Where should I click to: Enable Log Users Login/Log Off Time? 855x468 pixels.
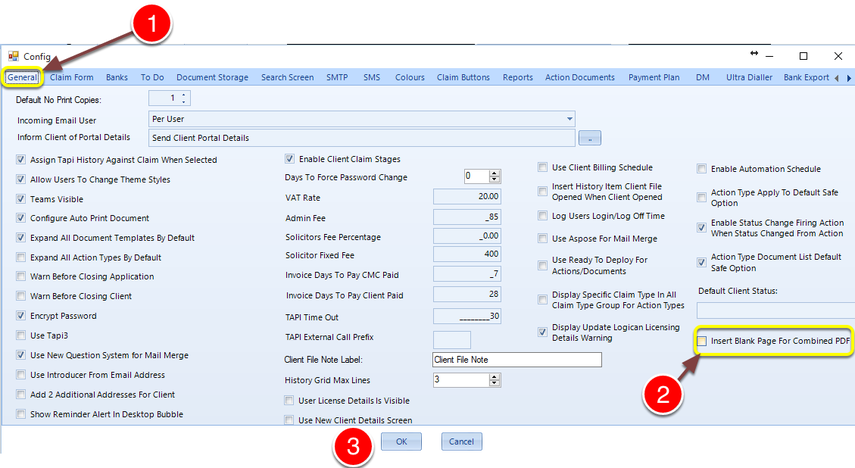point(543,216)
